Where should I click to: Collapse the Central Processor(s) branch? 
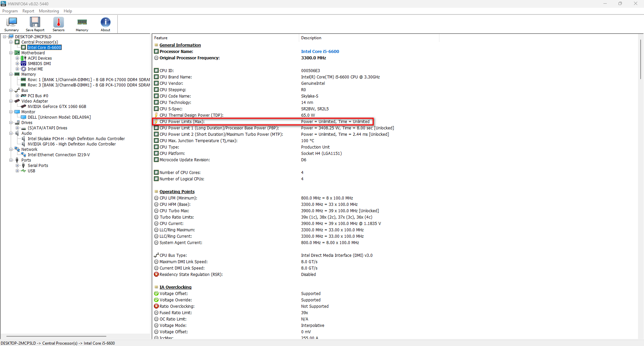[11, 42]
